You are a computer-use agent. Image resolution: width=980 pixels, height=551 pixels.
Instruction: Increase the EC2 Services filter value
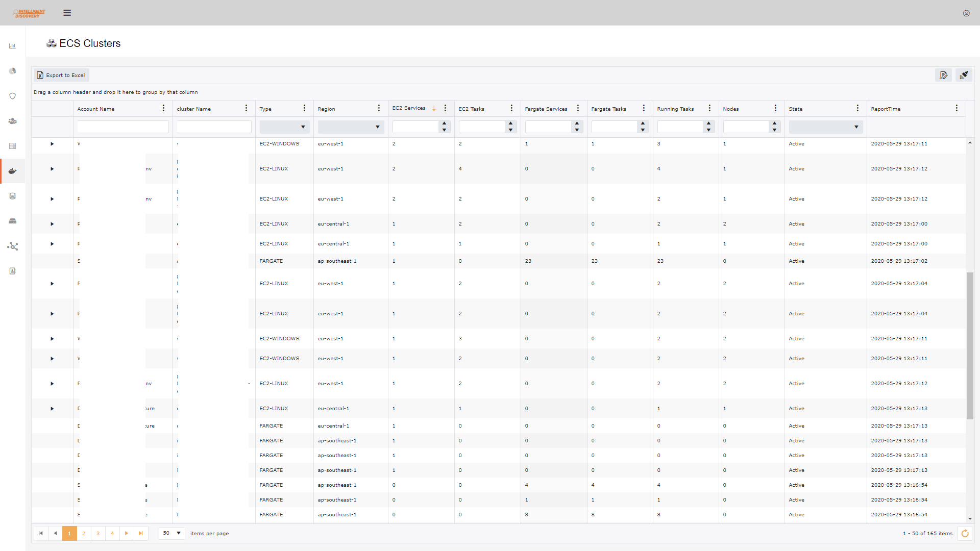444,123
